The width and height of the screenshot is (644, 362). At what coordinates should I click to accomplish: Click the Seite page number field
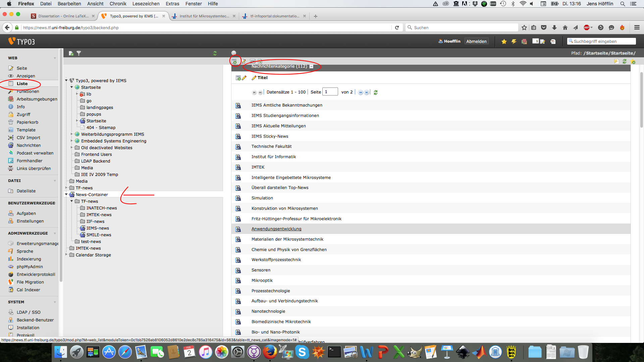click(x=330, y=92)
